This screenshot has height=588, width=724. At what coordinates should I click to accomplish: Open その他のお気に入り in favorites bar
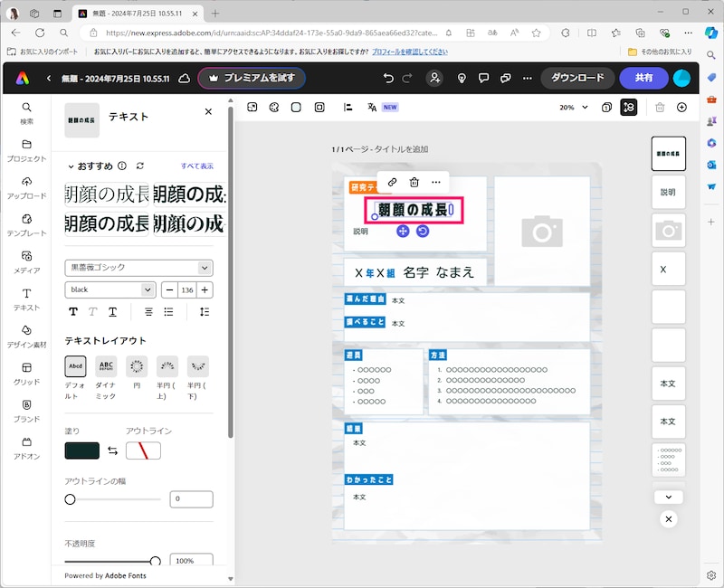coord(667,52)
